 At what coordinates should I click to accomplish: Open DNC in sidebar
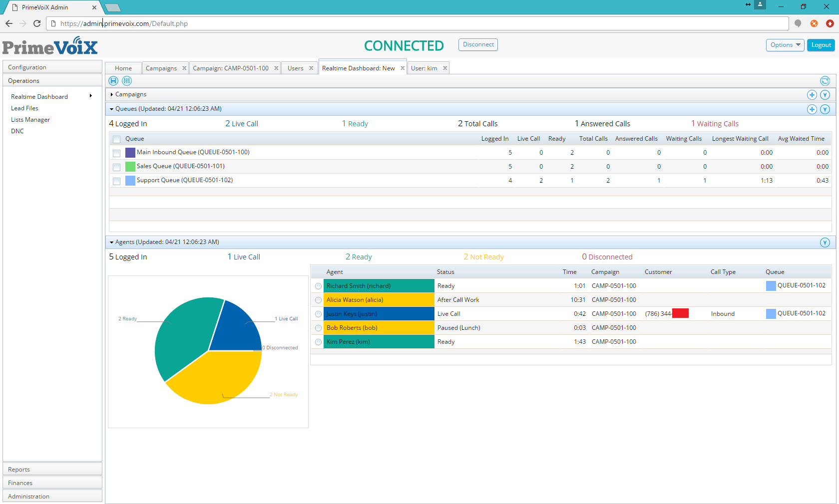tap(17, 131)
